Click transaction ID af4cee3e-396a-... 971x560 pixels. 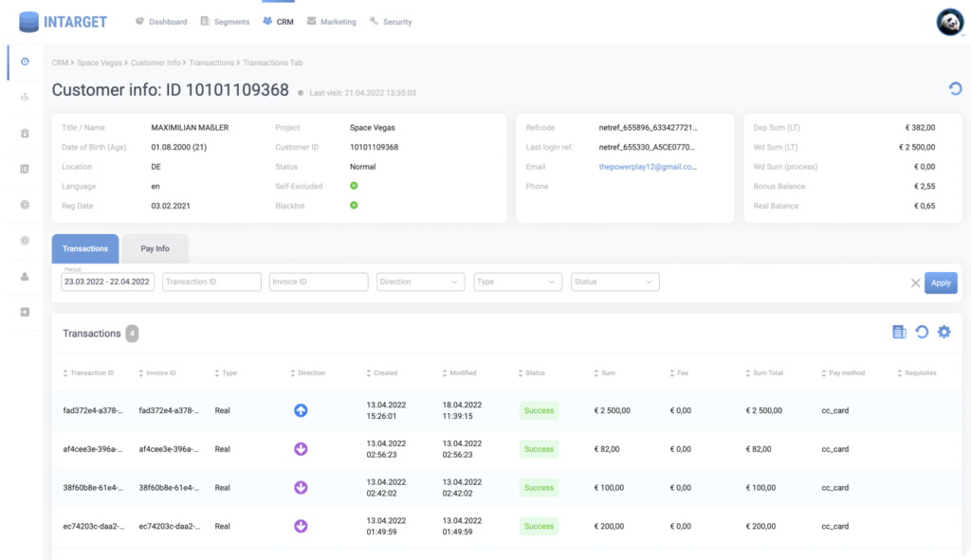click(93, 449)
